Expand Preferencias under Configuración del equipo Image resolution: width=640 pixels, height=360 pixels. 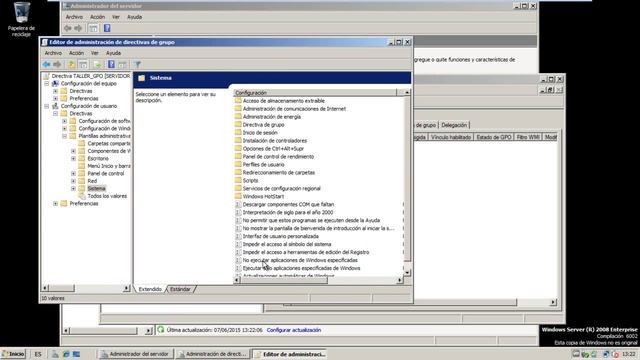tap(56, 98)
